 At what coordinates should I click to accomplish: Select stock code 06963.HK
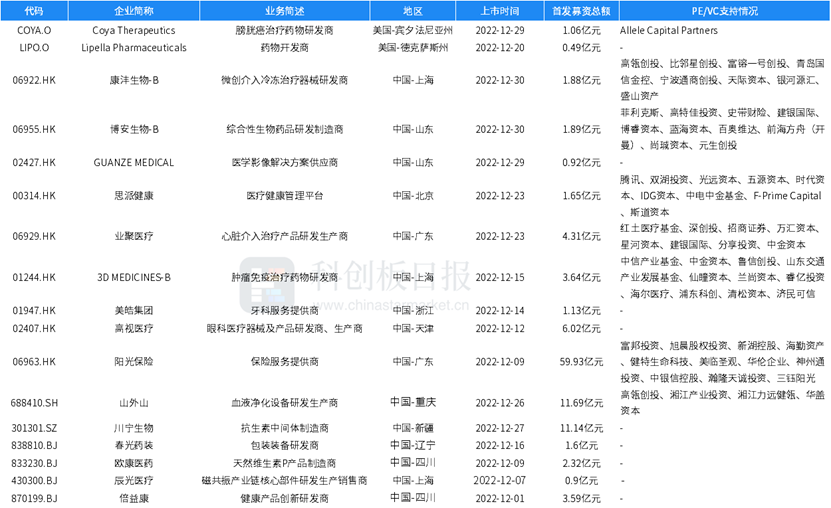coord(34,362)
